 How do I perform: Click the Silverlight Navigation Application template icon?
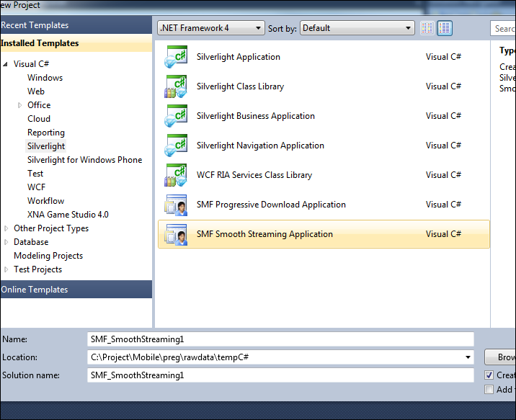pyautogui.click(x=176, y=146)
